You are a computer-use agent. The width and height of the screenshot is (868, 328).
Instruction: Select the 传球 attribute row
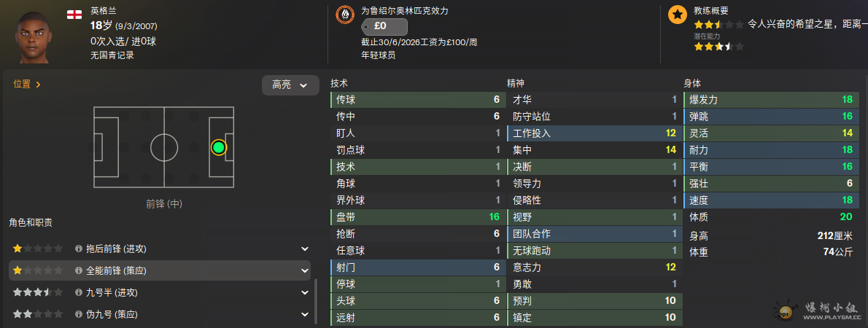click(416, 100)
